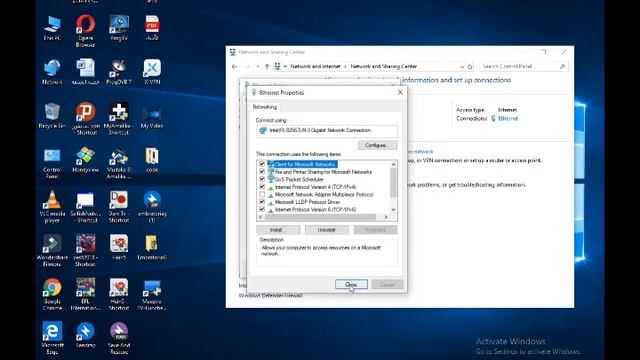This screenshot has height=360, width=640.
Task: Click the items list scroll-down arrow
Action: (x=393, y=210)
